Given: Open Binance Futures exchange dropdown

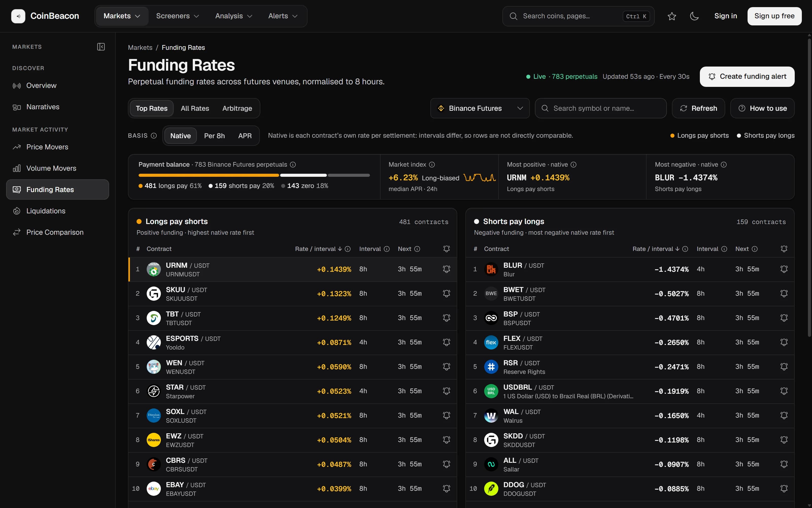Looking at the screenshot, I should (x=480, y=108).
